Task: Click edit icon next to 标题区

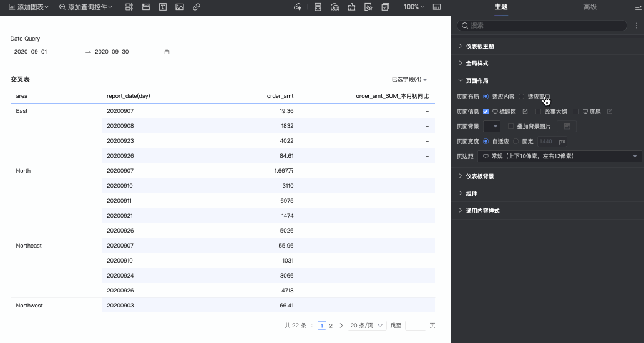Action: click(x=525, y=112)
